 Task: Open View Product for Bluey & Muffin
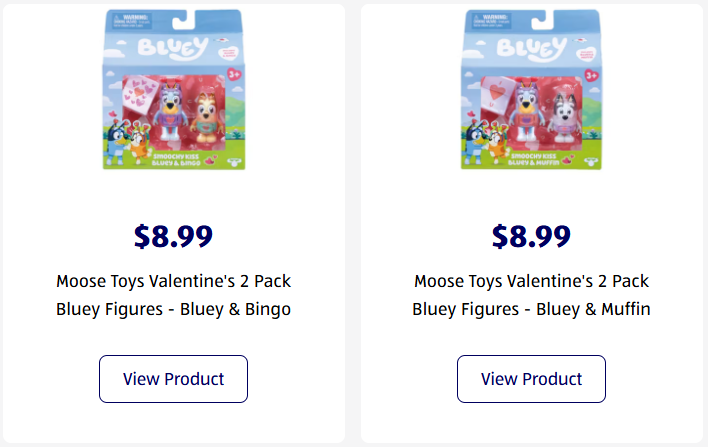tap(531, 379)
